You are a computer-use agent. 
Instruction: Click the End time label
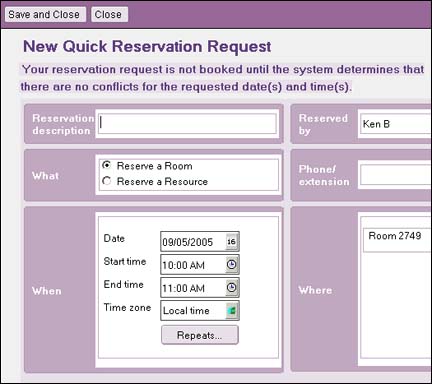(x=124, y=284)
